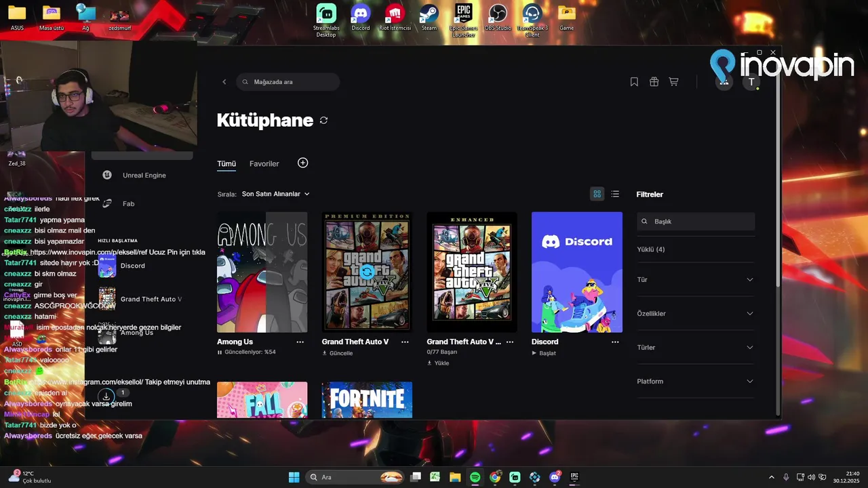
Task: Open the shopping cart icon
Action: click(x=673, y=82)
